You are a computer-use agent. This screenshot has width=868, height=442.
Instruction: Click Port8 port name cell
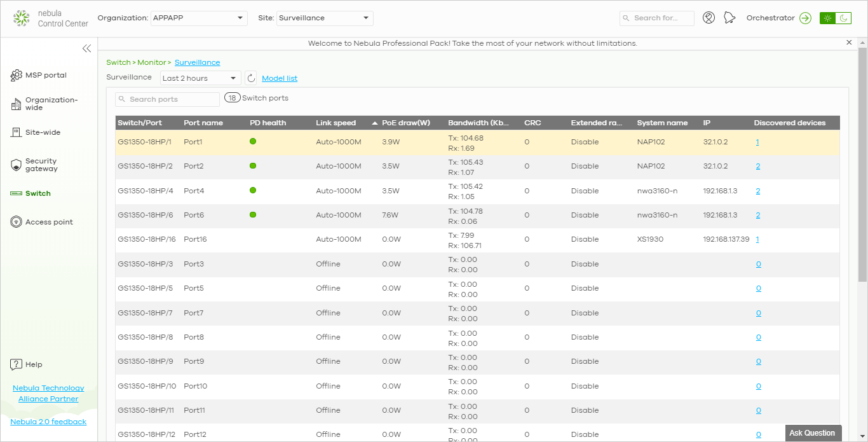pyautogui.click(x=194, y=337)
